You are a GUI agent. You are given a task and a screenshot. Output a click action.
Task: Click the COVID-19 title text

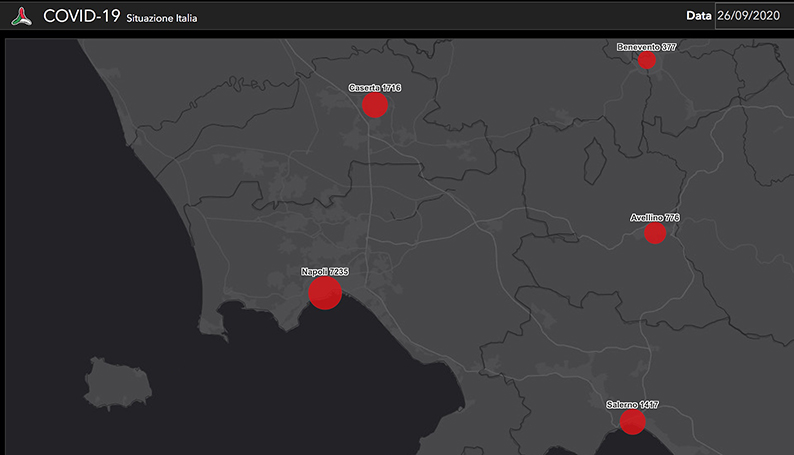(x=82, y=16)
